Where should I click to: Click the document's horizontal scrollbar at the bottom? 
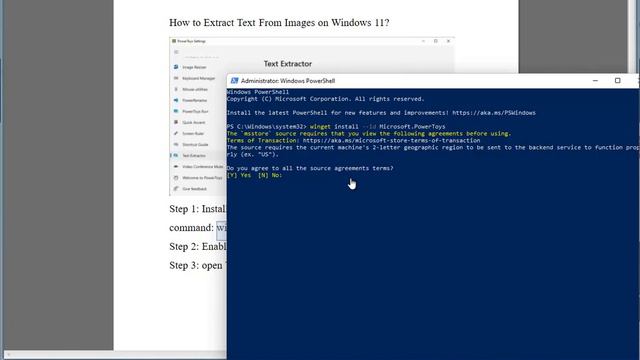[115, 354]
